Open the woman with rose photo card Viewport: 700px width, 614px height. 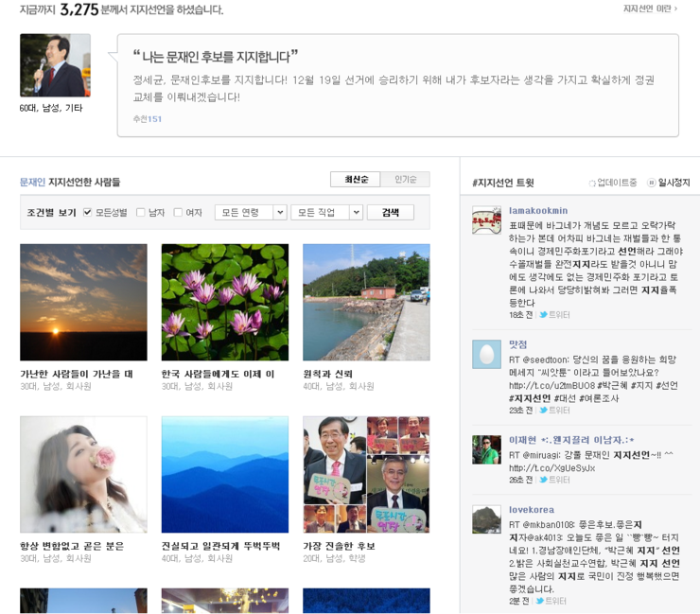click(x=83, y=475)
